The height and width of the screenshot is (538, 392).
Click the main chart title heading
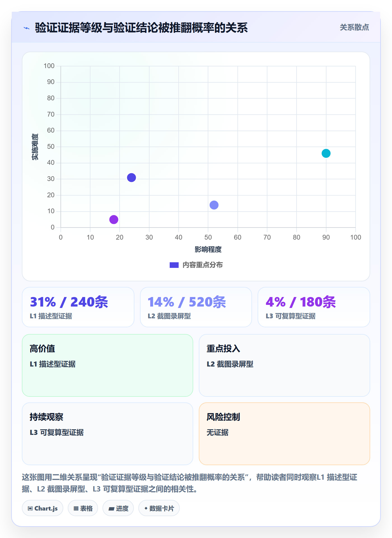(x=141, y=28)
